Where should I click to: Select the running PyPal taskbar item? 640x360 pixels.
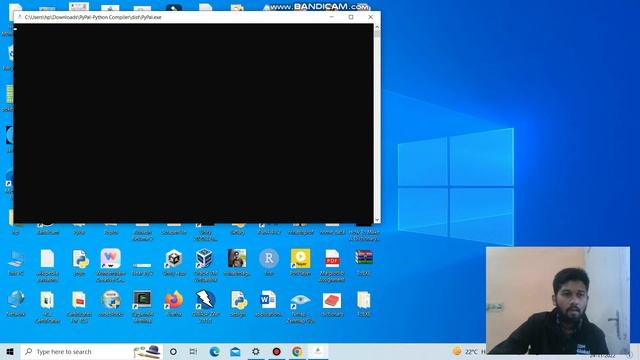318,351
